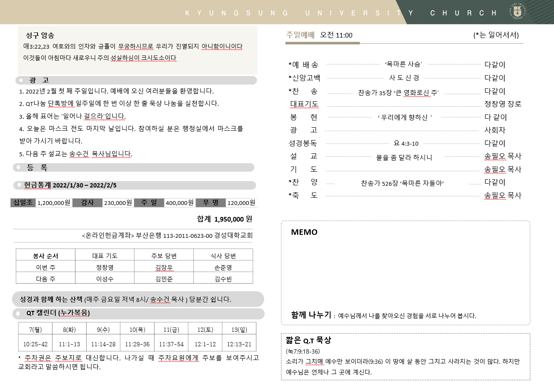
Task: Select the '우리에게 향하신' offering song
Action: 405,117
